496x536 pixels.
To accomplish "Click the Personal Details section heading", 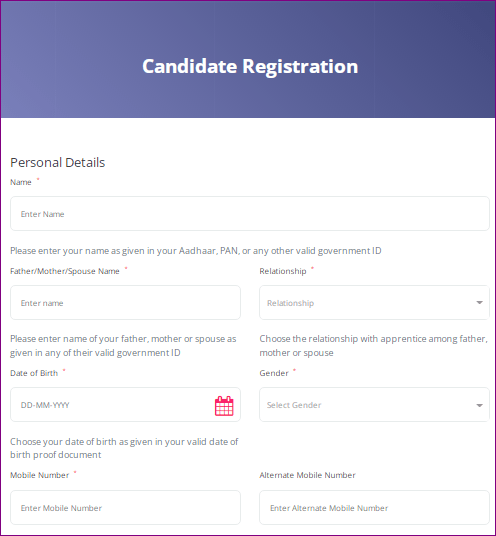I will tap(57, 162).
